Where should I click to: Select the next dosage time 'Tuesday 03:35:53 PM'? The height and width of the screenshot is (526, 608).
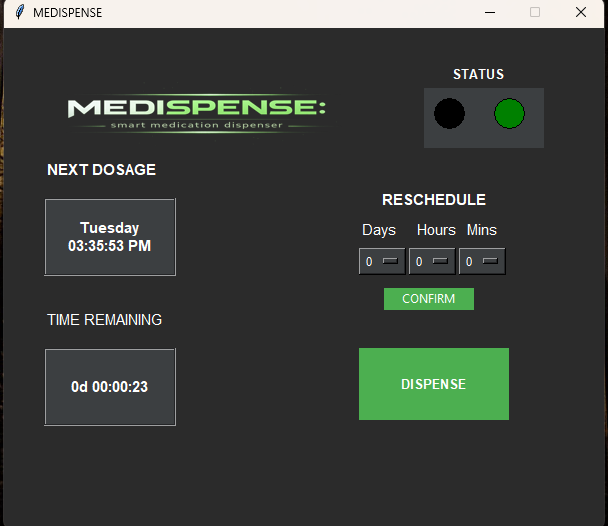(110, 237)
